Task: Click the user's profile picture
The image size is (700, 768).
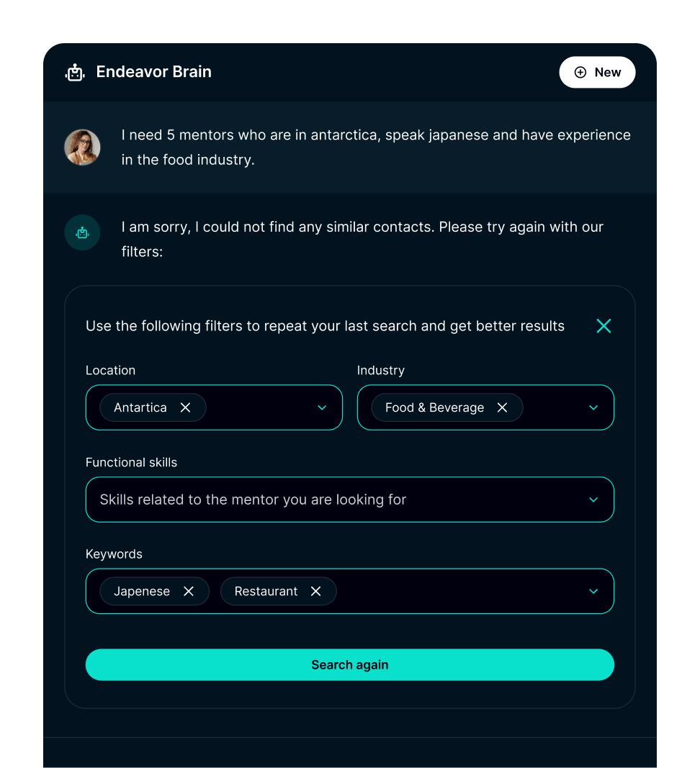Action: pyautogui.click(x=82, y=147)
